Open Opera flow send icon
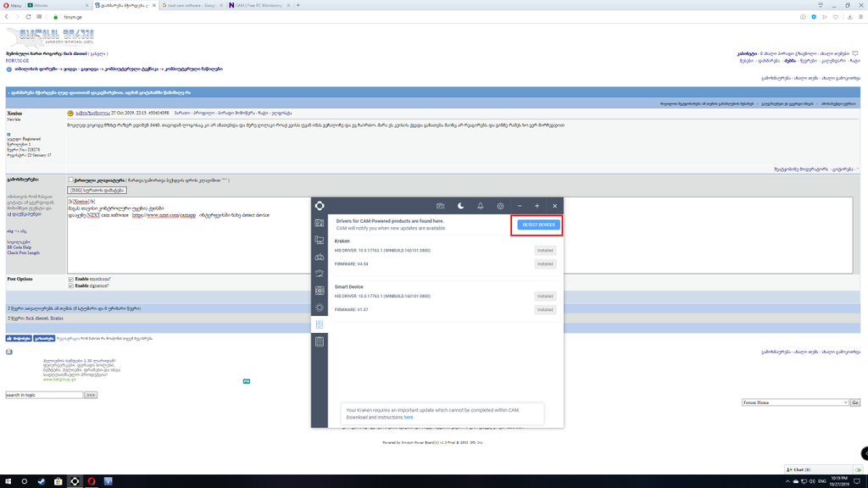The height and width of the screenshot is (488, 868). [x=825, y=17]
